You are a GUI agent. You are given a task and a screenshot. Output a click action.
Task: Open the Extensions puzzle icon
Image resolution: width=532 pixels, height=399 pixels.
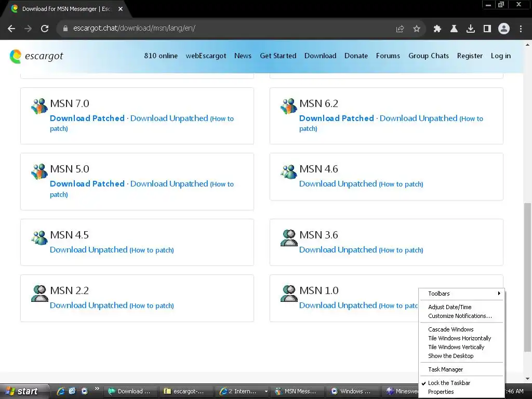[437, 29]
